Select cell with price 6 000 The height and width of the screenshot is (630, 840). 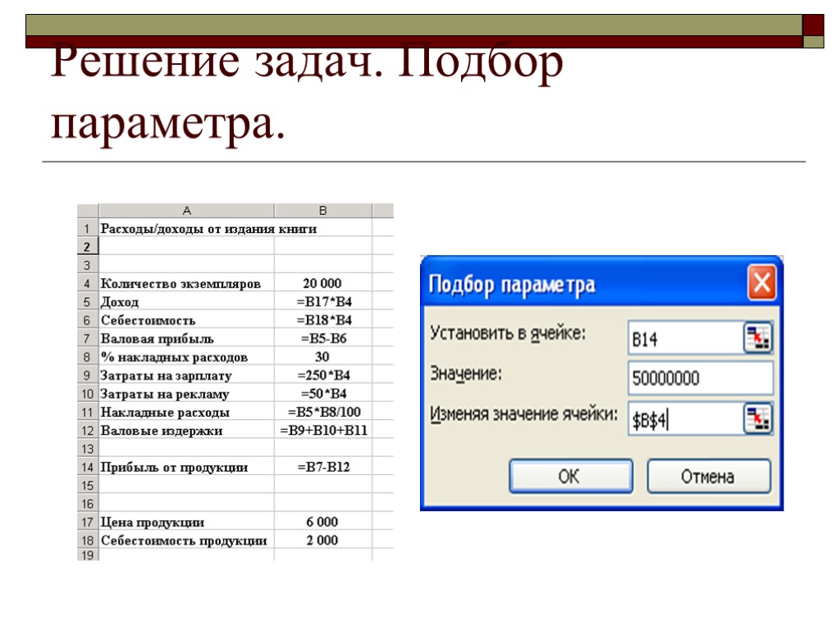323,522
